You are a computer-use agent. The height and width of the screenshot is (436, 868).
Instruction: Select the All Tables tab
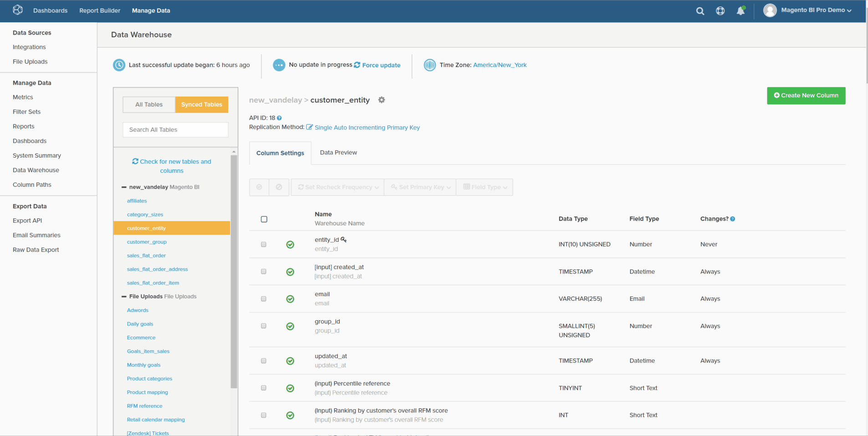[x=149, y=104]
